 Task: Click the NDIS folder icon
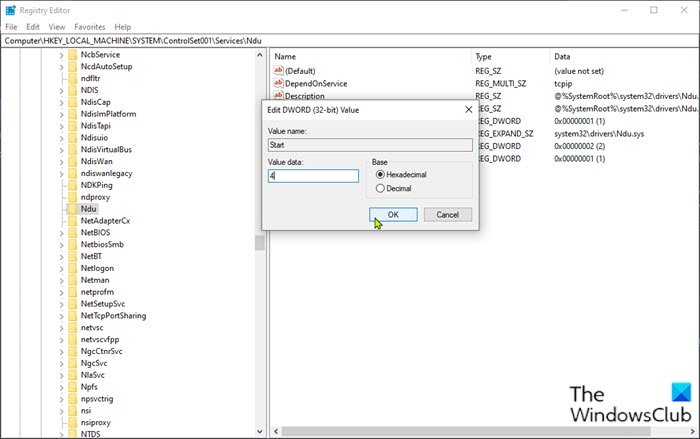tap(73, 90)
